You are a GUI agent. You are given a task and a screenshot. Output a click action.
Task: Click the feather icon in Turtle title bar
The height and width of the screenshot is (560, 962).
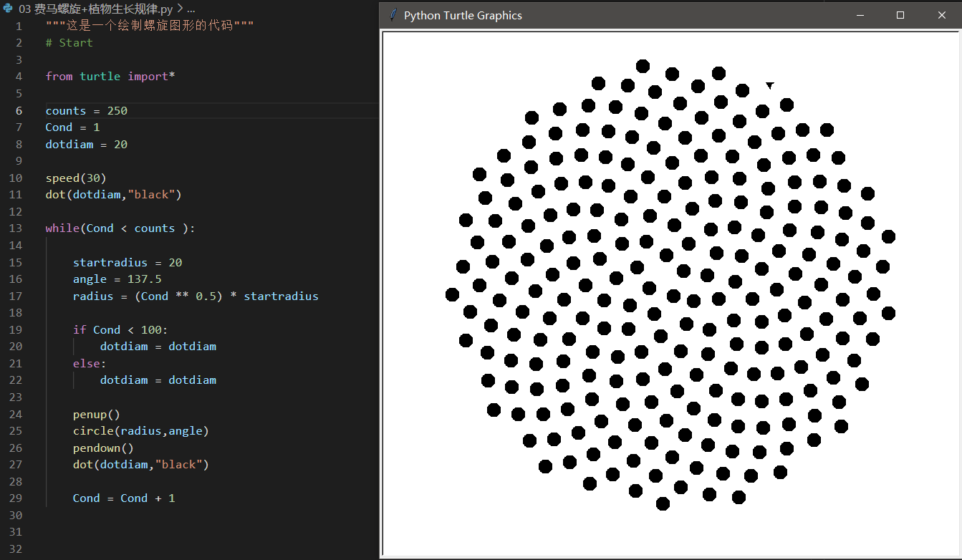point(393,15)
